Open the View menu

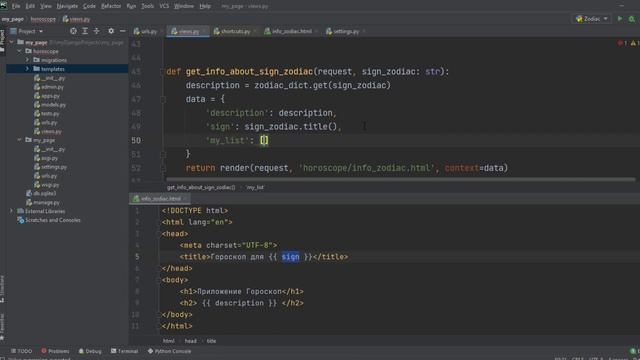click(x=46, y=6)
